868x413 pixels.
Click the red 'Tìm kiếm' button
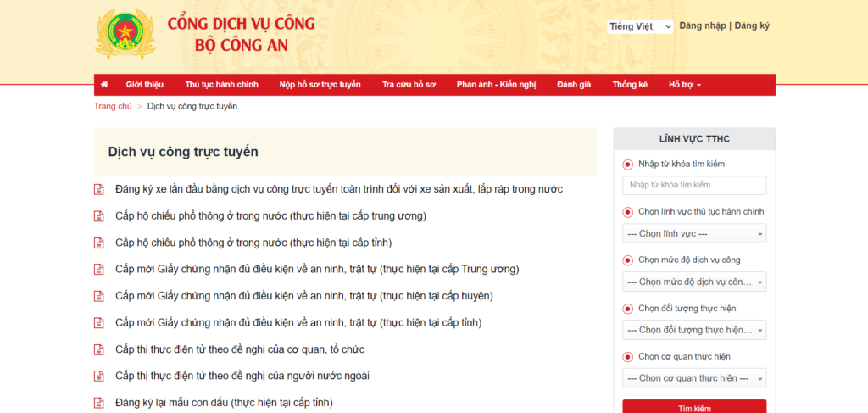(x=694, y=407)
